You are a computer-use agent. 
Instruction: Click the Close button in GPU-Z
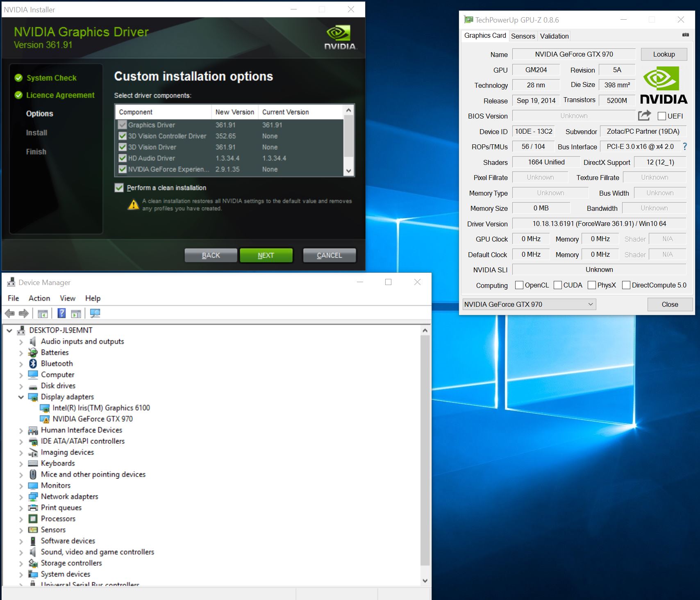click(670, 304)
